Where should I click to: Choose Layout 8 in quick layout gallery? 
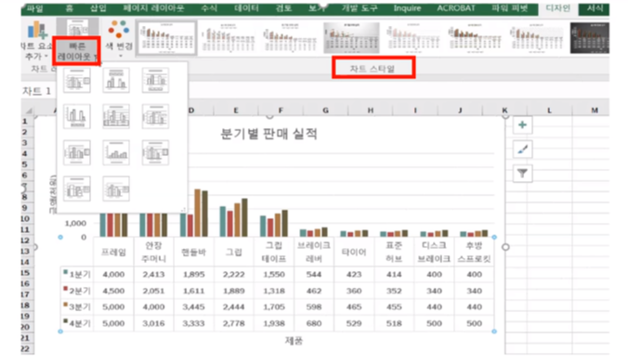click(116, 152)
